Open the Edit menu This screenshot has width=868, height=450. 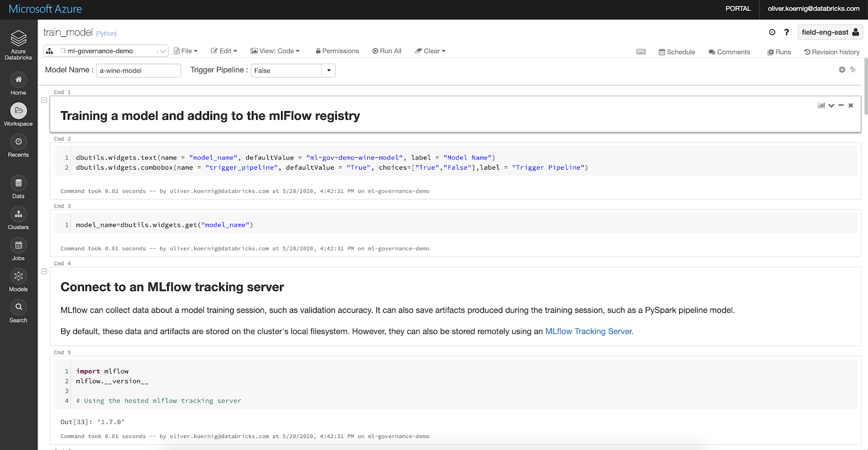click(224, 51)
